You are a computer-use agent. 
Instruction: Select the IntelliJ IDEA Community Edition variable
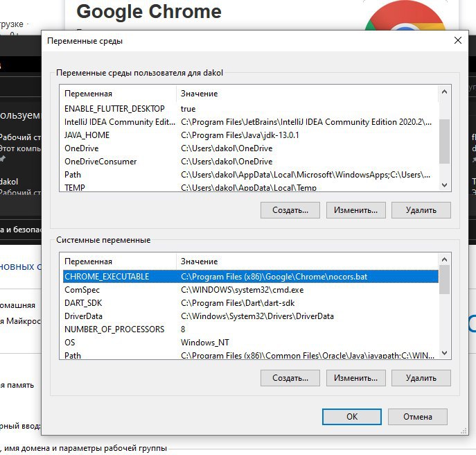coord(250,122)
